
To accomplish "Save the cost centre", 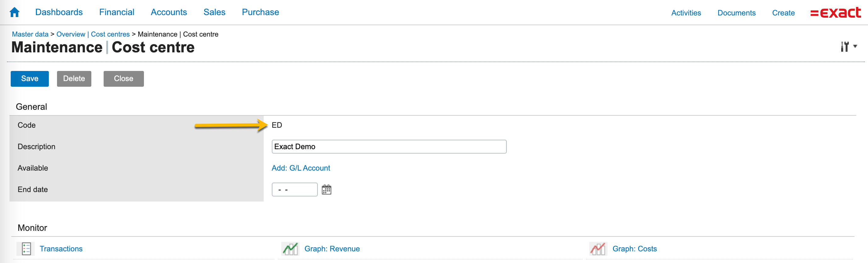I will [30, 79].
